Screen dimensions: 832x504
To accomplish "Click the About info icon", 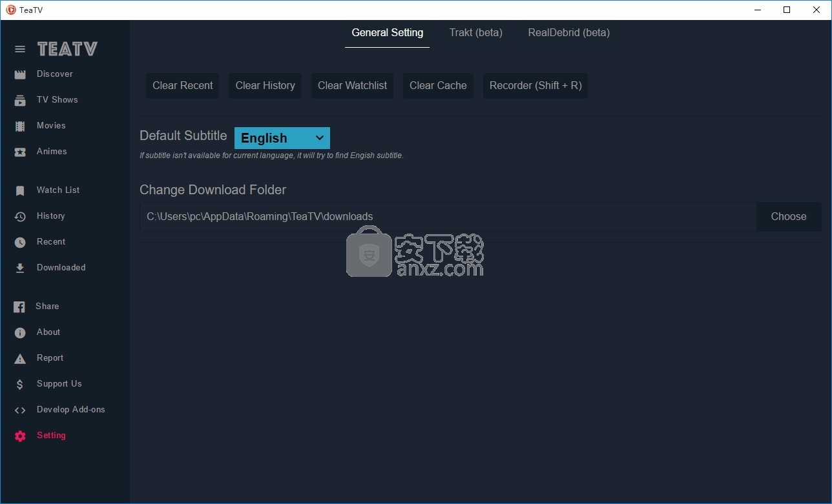I will [20, 332].
